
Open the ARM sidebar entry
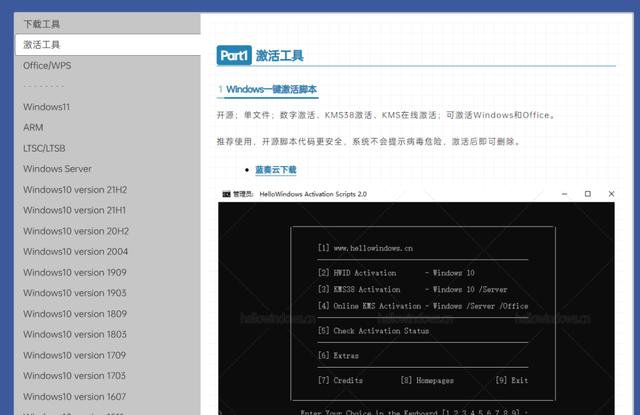coord(108,128)
